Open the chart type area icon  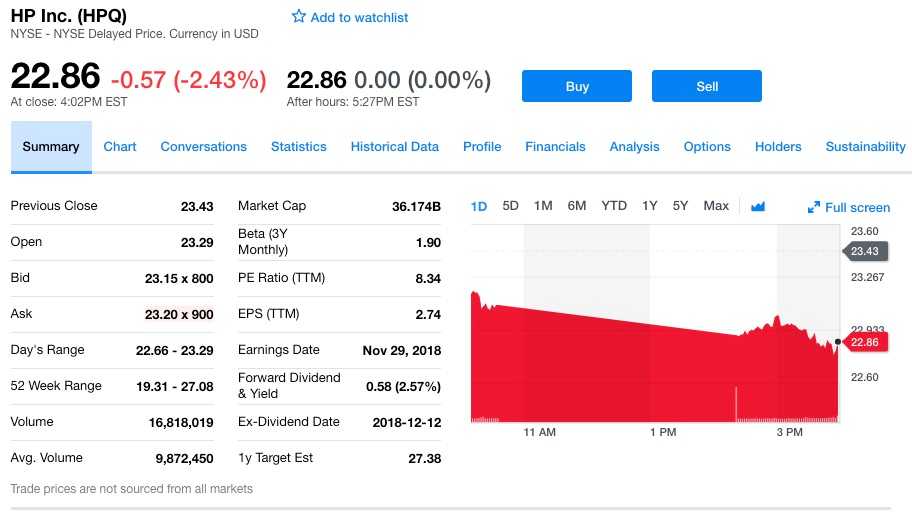click(757, 206)
